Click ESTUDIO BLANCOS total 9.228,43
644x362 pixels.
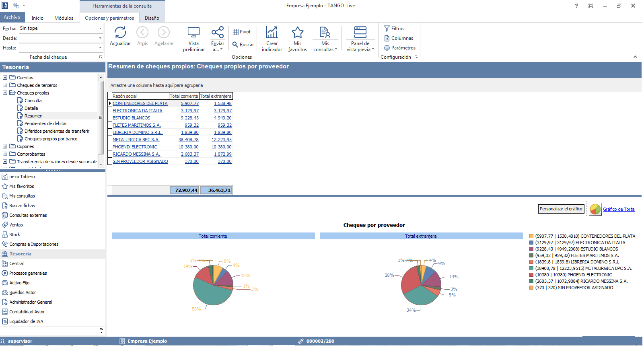[190, 118]
